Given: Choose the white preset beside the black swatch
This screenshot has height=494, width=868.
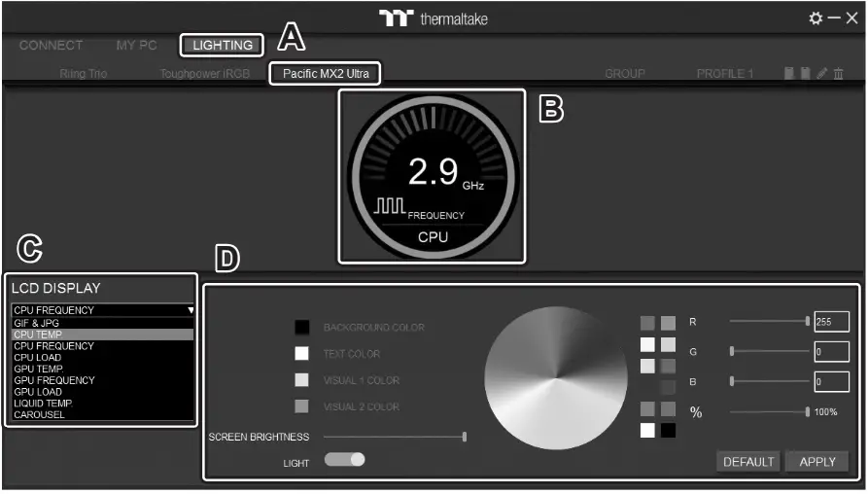Looking at the screenshot, I should tap(647, 431).
